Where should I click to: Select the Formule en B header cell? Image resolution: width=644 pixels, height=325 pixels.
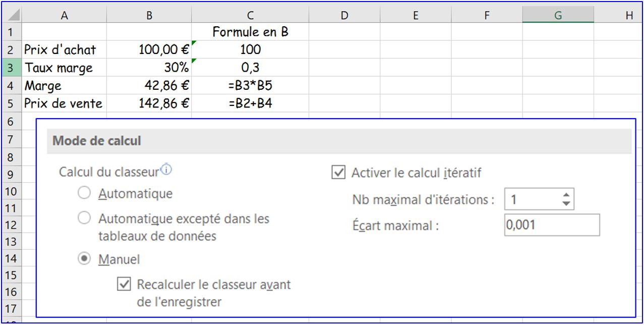250,31
